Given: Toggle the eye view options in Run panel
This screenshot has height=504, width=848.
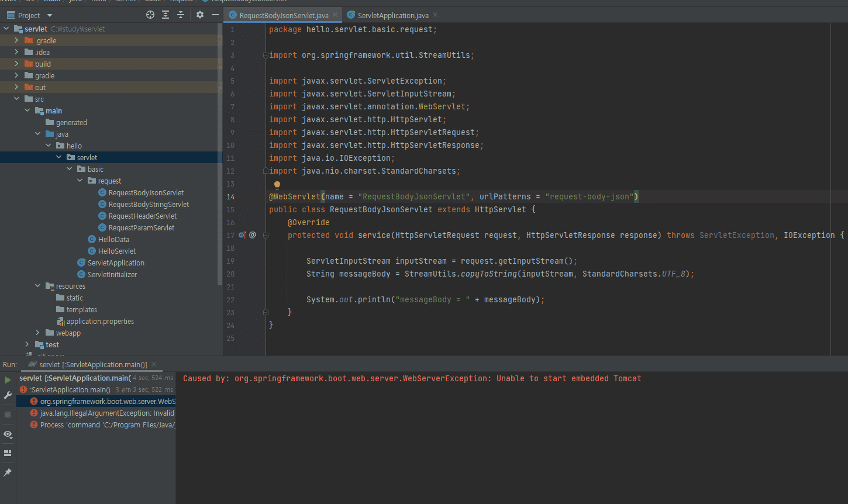Looking at the screenshot, I should point(8,434).
